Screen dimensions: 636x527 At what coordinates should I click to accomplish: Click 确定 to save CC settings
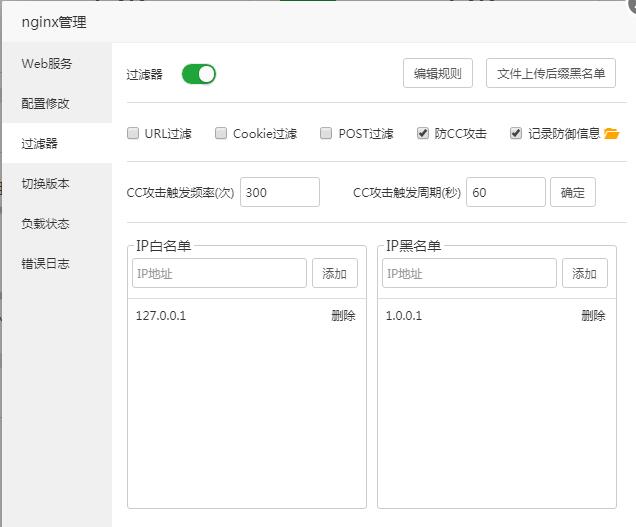[573, 192]
